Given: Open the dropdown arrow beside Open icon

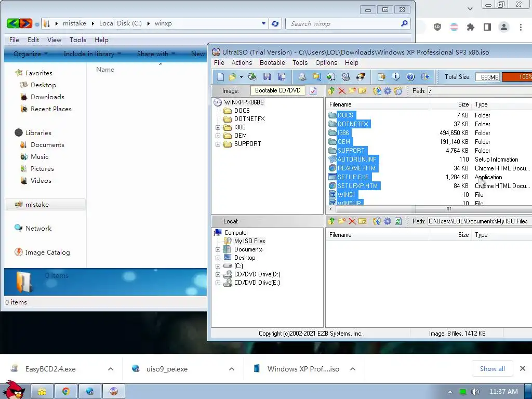Looking at the screenshot, I should 241,77.
